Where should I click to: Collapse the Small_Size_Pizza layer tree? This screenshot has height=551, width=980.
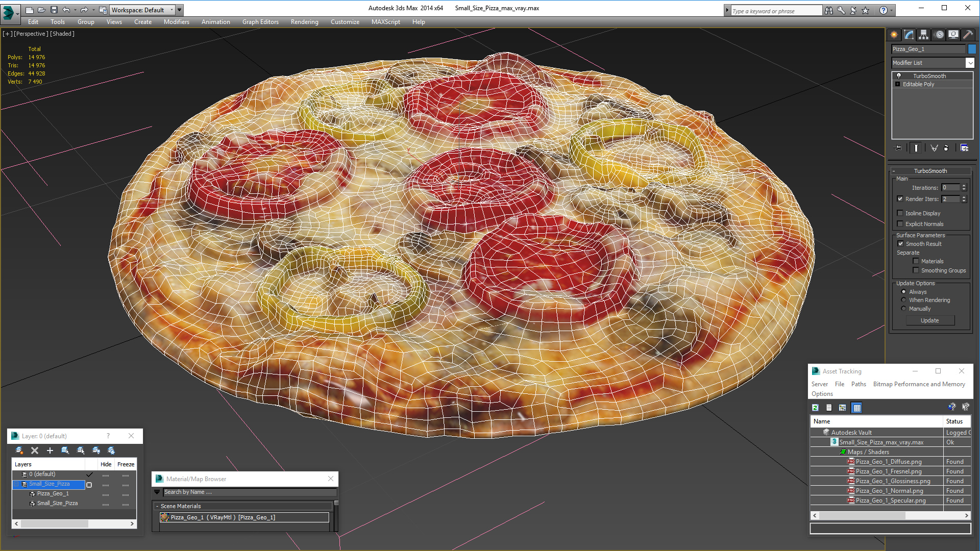[x=16, y=484]
